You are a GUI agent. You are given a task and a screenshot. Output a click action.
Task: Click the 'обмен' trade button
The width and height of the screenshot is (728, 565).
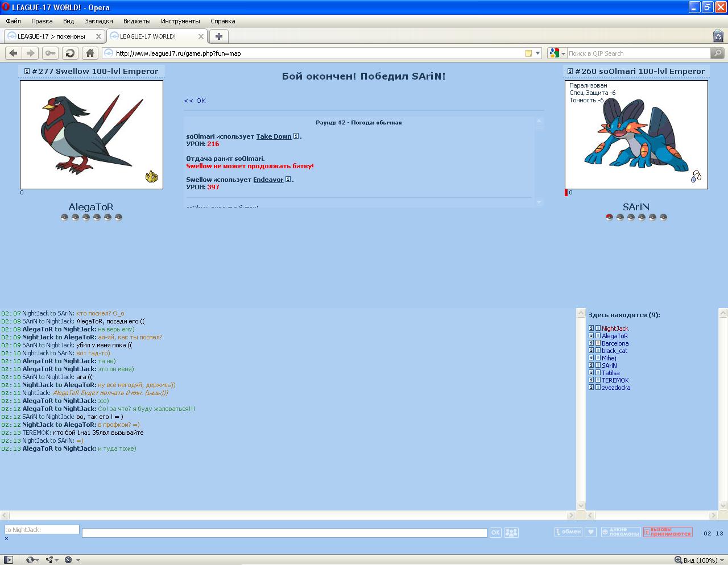[568, 532]
